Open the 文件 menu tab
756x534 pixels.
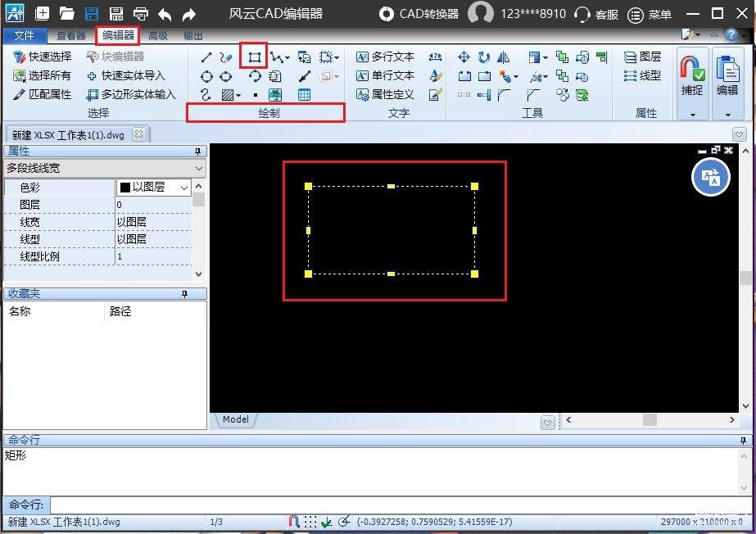[x=24, y=35]
